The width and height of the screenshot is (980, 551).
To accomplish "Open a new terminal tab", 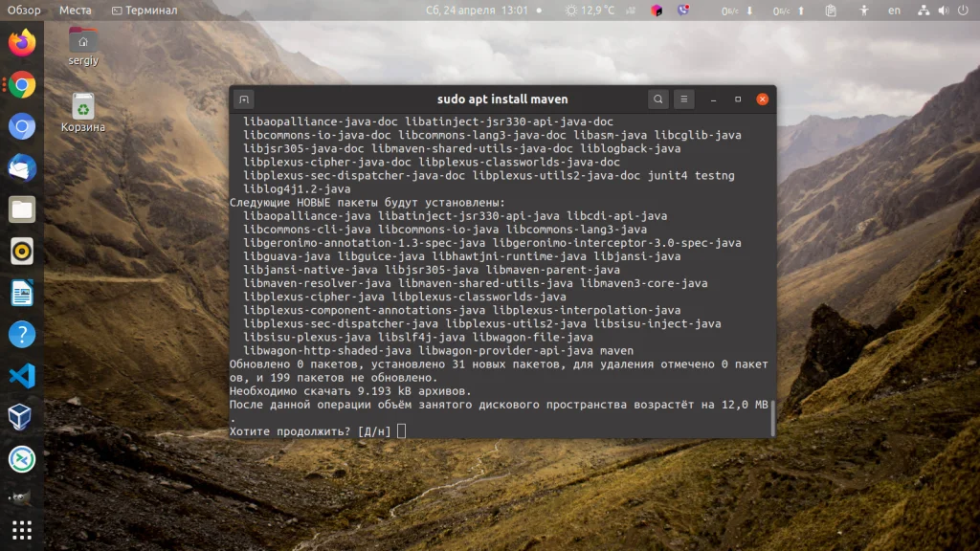I will pos(243,99).
